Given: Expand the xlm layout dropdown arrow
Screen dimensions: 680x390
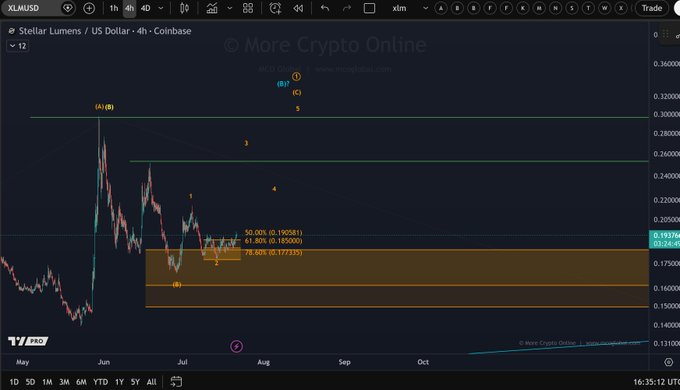Looking at the screenshot, I should (x=425, y=8).
